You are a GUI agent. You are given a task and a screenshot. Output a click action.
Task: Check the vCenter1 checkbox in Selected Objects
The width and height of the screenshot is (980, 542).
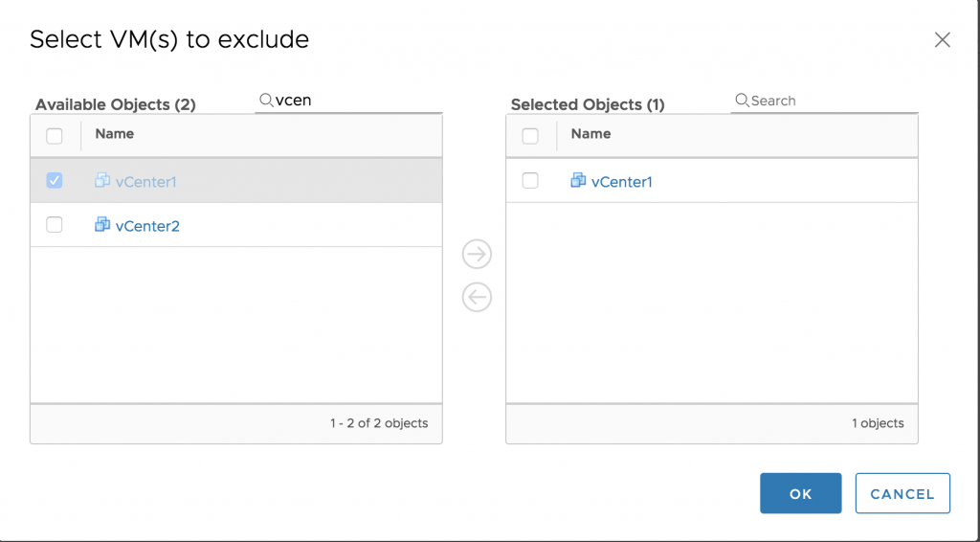(530, 181)
